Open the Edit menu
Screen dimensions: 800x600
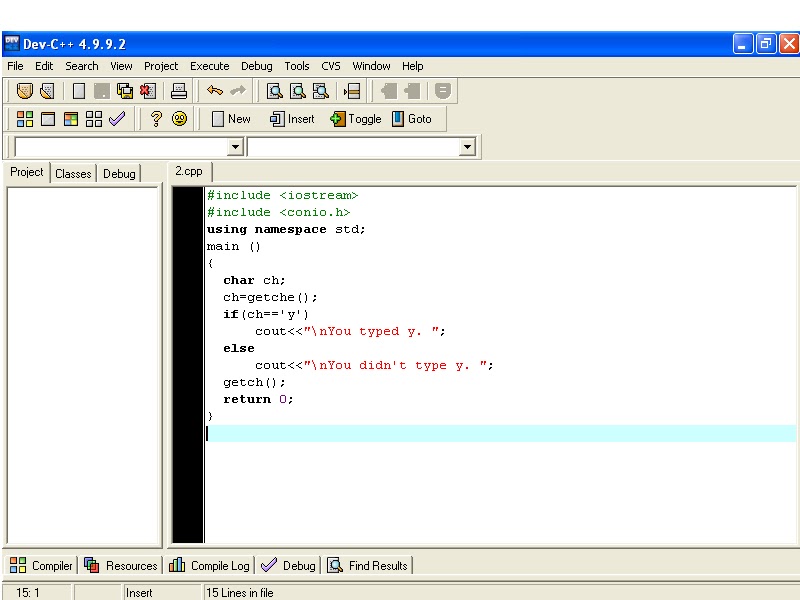(x=44, y=66)
